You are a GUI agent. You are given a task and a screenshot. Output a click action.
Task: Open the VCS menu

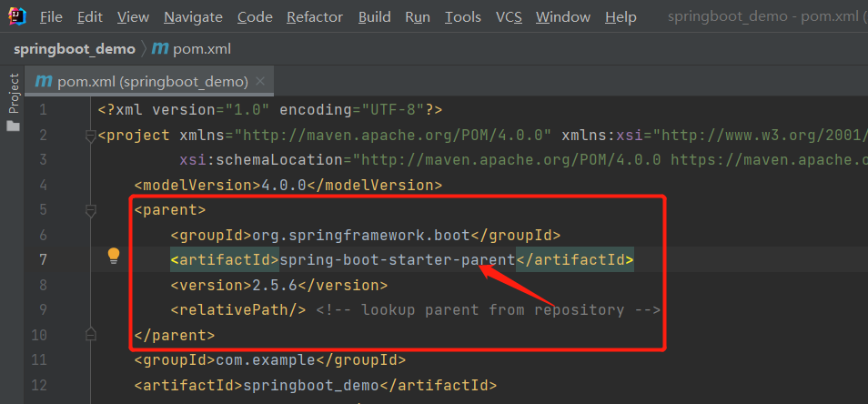(509, 17)
